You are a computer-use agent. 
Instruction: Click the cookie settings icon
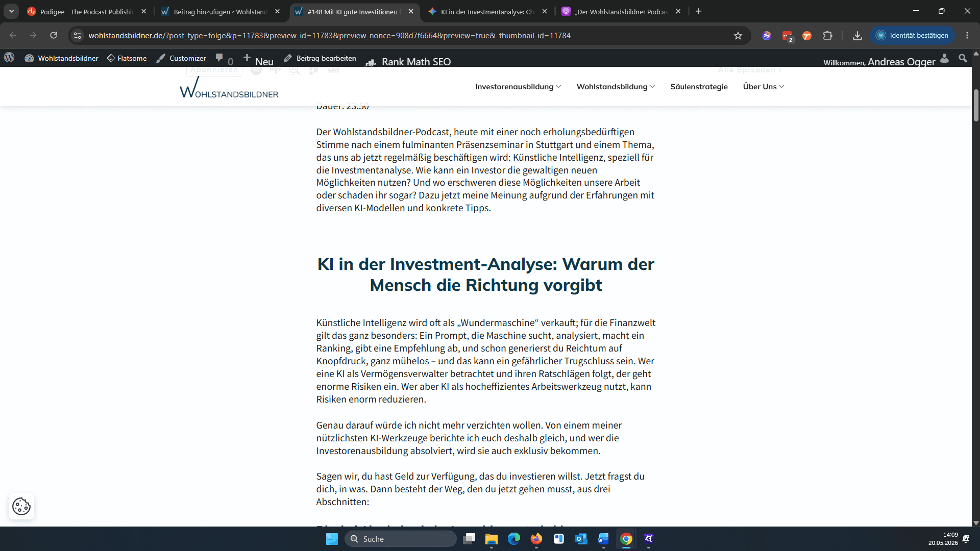point(21,506)
